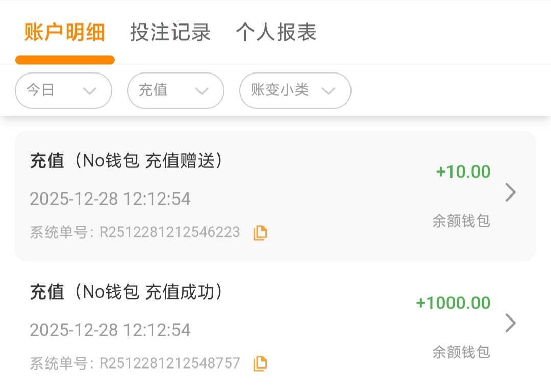Copy order number R2512281212546223

(x=260, y=233)
